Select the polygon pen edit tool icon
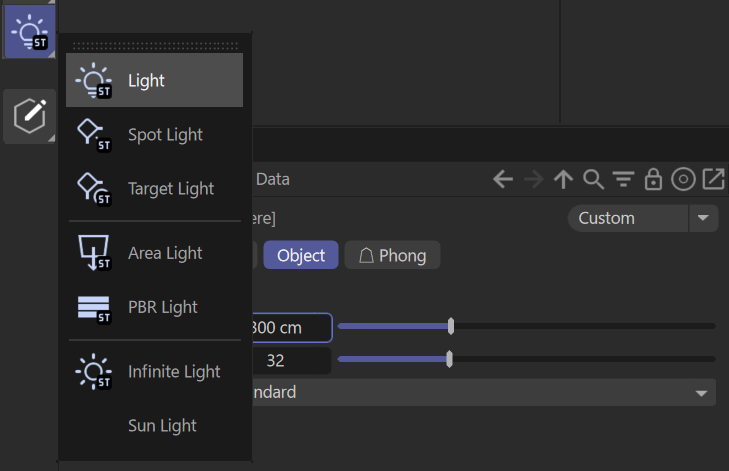 pyautogui.click(x=29, y=116)
